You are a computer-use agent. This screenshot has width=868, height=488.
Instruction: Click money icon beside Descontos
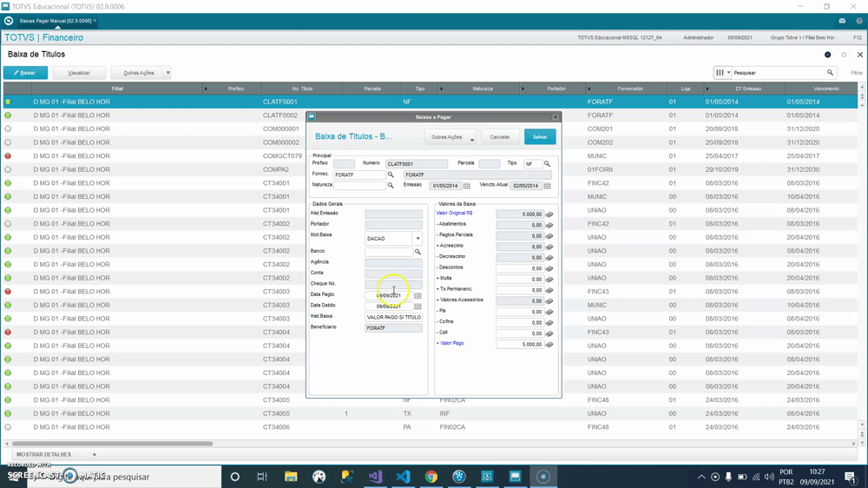tap(549, 268)
